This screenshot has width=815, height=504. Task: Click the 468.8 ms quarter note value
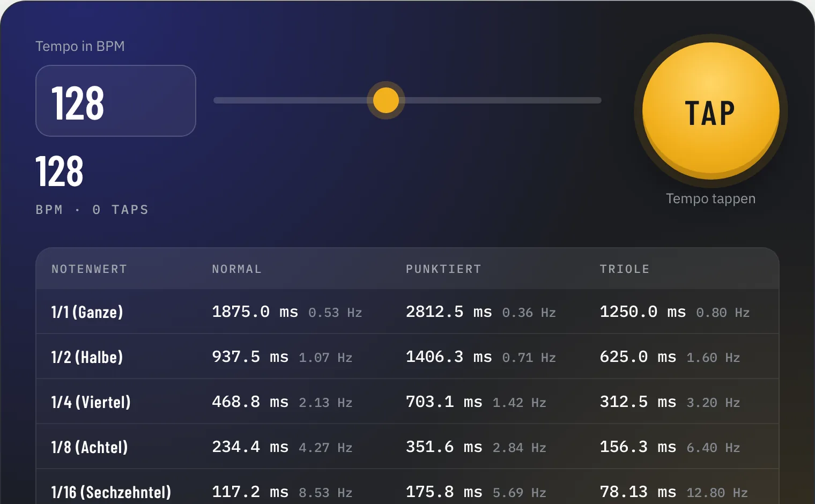tap(250, 402)
